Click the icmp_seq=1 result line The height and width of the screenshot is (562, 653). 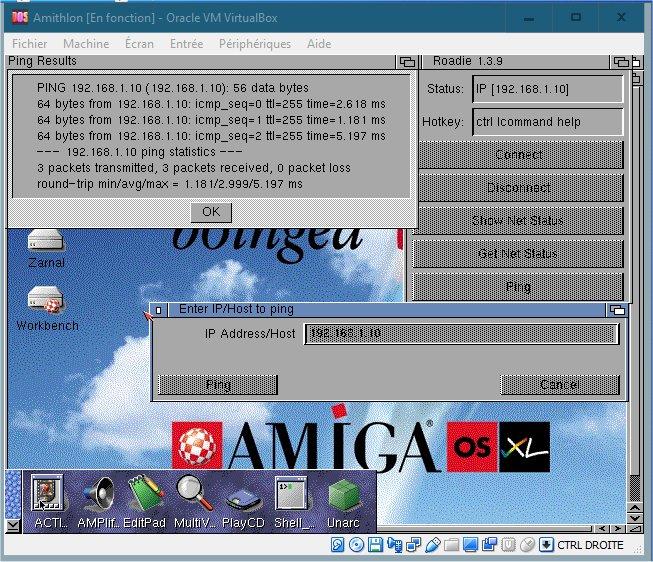211,120
